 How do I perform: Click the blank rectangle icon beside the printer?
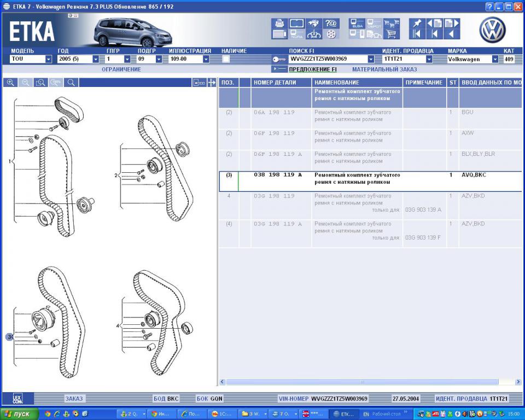296,24
